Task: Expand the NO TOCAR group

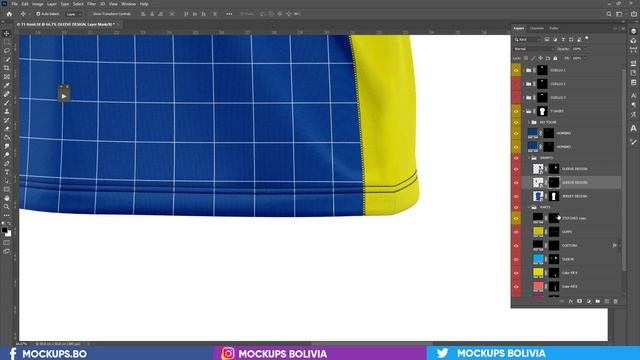Action: click(x=529, y=122)
